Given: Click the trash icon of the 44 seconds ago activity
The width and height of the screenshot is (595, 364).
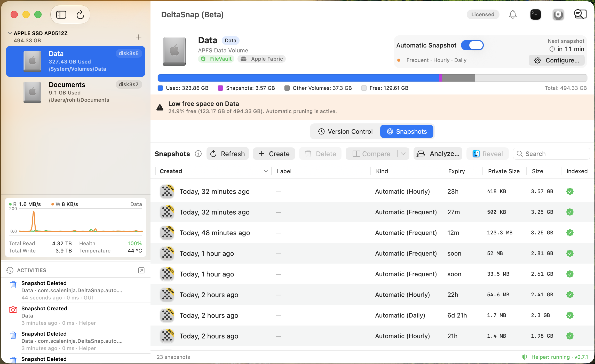Looking at the screenshot, I should coord(13,285).
